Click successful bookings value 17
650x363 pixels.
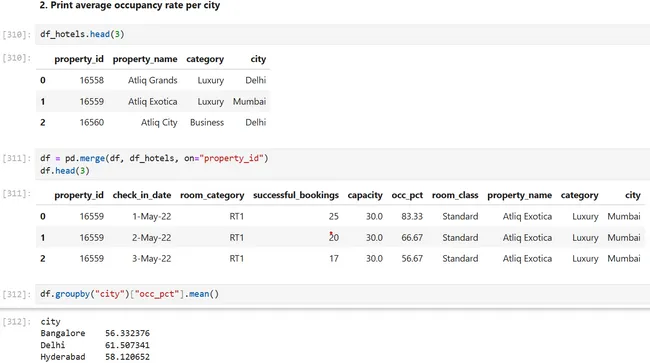click(334, 259)
